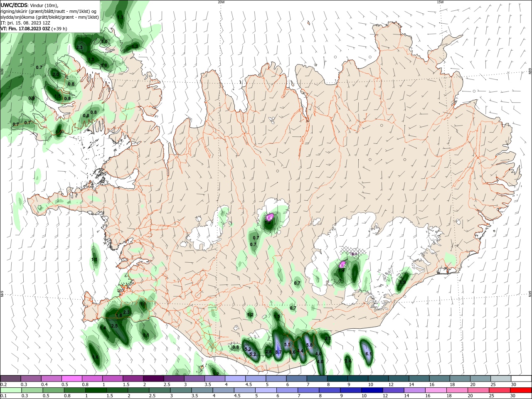Select the rain legend swatch between 5 and 6
The width and height of the screenshot is (532, 399).
click(267, 390)
